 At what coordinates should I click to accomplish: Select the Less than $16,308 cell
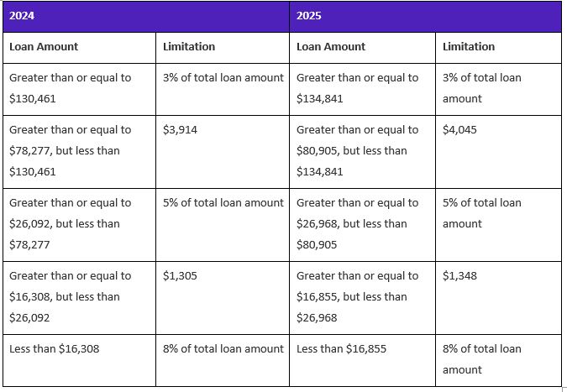pos(79,360)
